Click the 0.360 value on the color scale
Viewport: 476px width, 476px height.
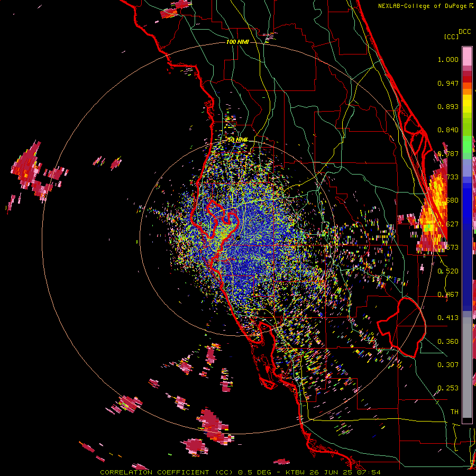(x=448, y=342)
